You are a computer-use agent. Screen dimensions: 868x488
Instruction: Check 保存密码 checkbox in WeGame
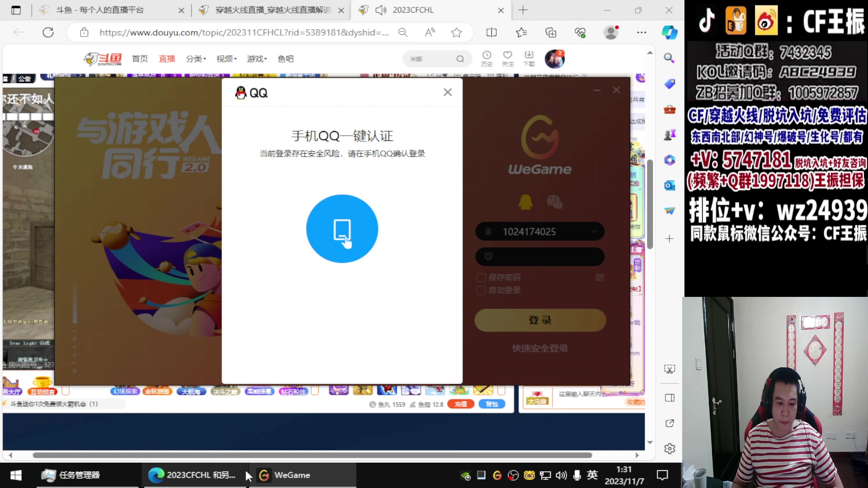click(x=481, y=277)
